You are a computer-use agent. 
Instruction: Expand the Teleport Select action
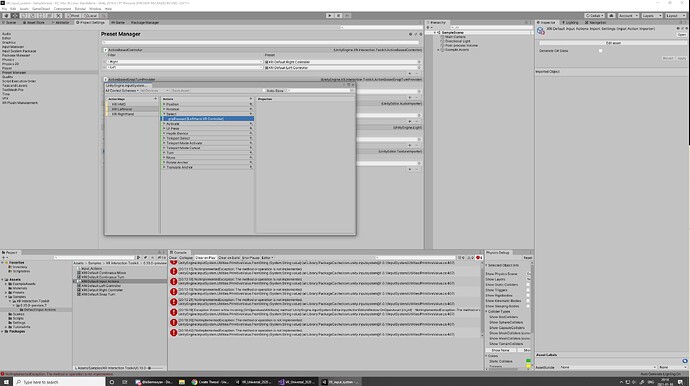pos(164,138)
